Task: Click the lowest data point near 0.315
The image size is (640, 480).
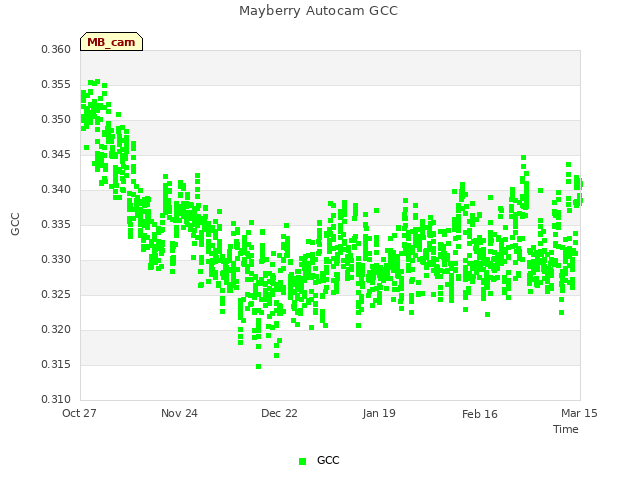Action: (258, 367)
